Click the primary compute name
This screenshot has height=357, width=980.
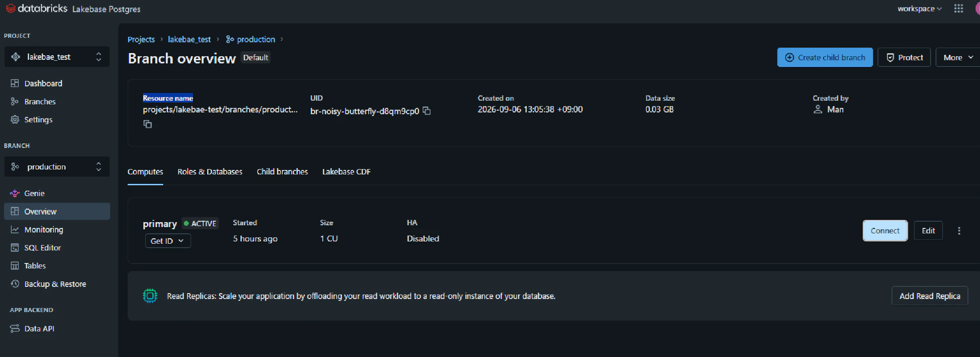[x=160, y=224]
